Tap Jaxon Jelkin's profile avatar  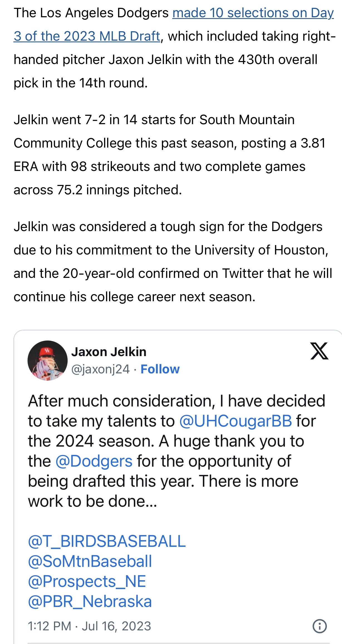[48, 360]
